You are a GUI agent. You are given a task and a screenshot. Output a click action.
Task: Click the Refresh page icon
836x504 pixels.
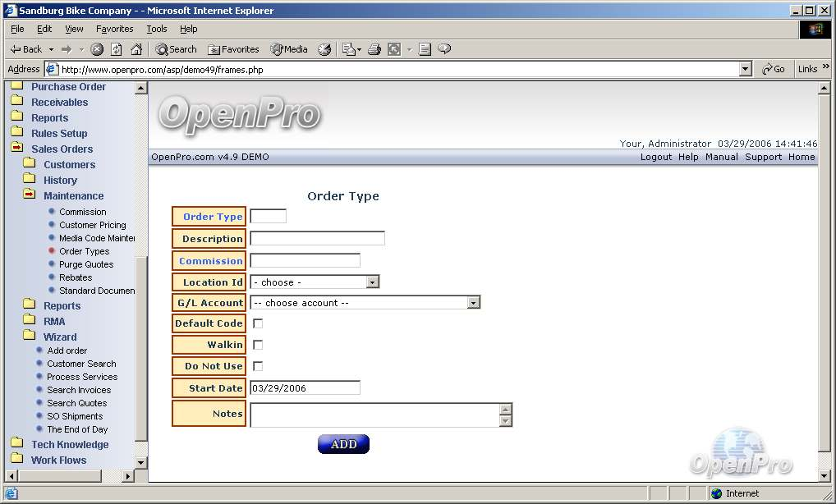click(117, 49)
